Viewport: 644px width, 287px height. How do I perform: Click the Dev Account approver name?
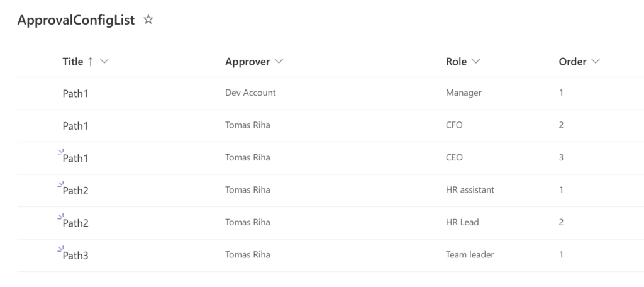pos(250,93)
